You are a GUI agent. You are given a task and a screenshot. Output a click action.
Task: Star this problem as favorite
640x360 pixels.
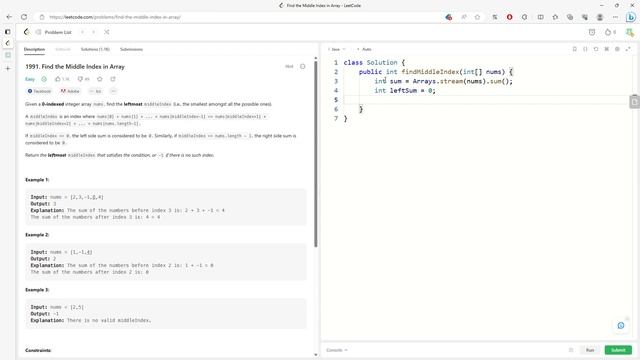click(100, 79)
